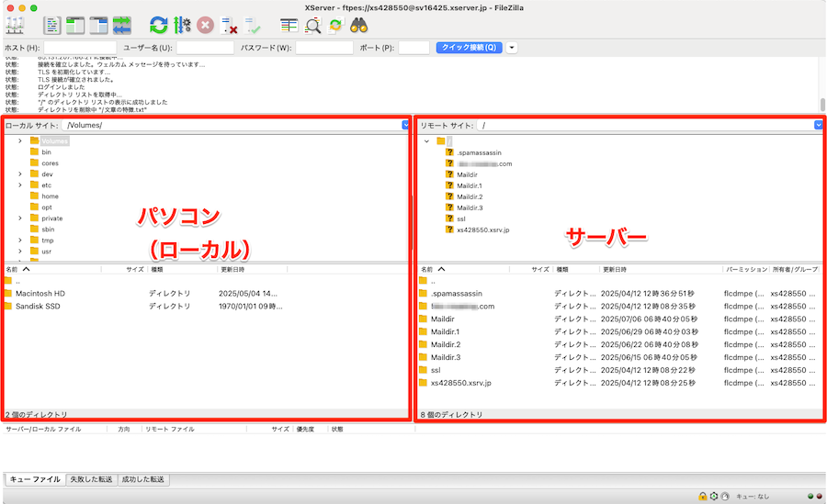Open the quick connect history dropdown arrow

coord(511,48)
